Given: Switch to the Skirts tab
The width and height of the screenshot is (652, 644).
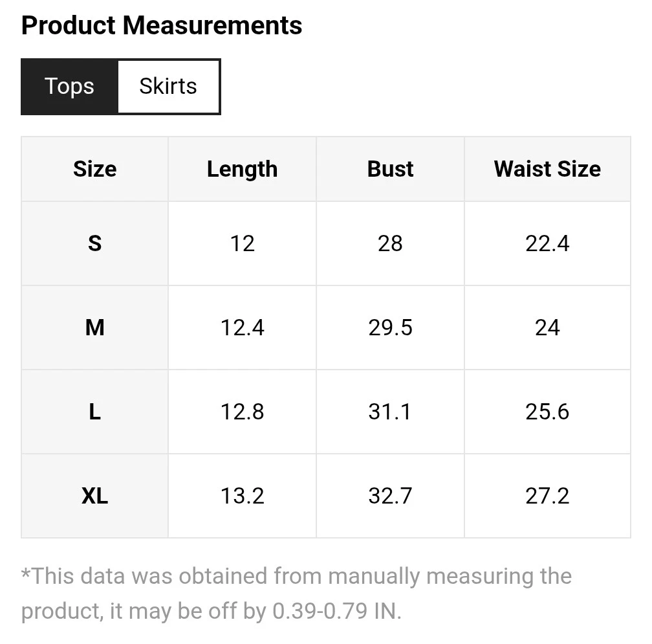Looking at the screenshot, I should coord(168,87).
